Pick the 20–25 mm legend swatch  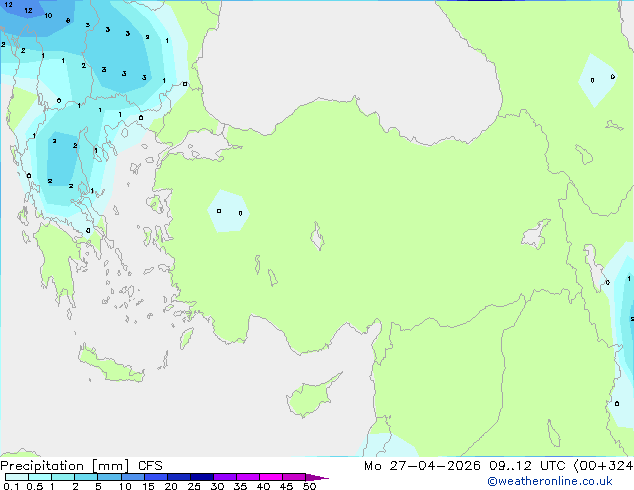click(178, 477)
